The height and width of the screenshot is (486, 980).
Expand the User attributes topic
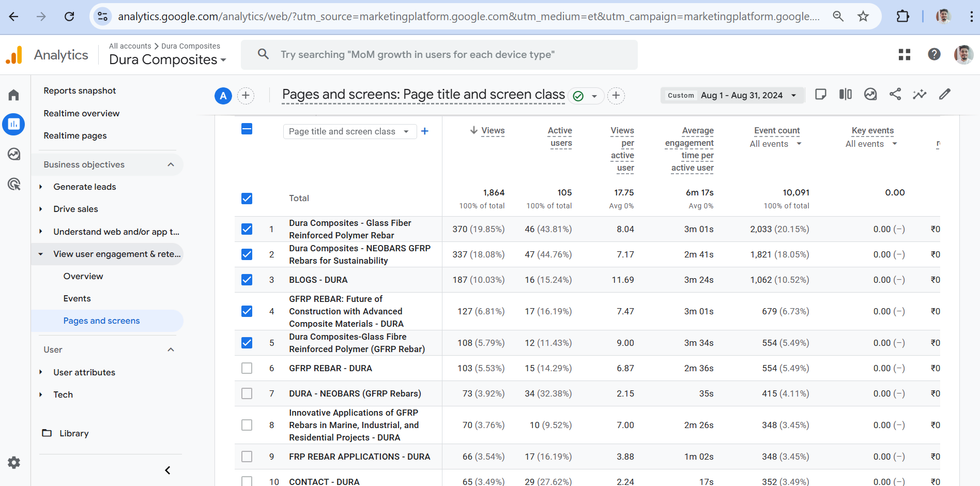(41, 372)
